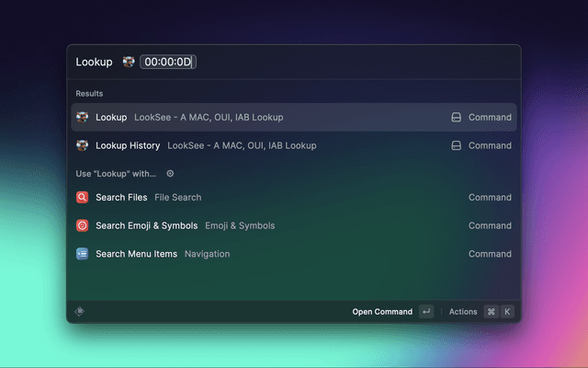The width and height of the screenshot is (588, 368).
Task: Click the K shortcut key badge
Action: click(507, 312)
